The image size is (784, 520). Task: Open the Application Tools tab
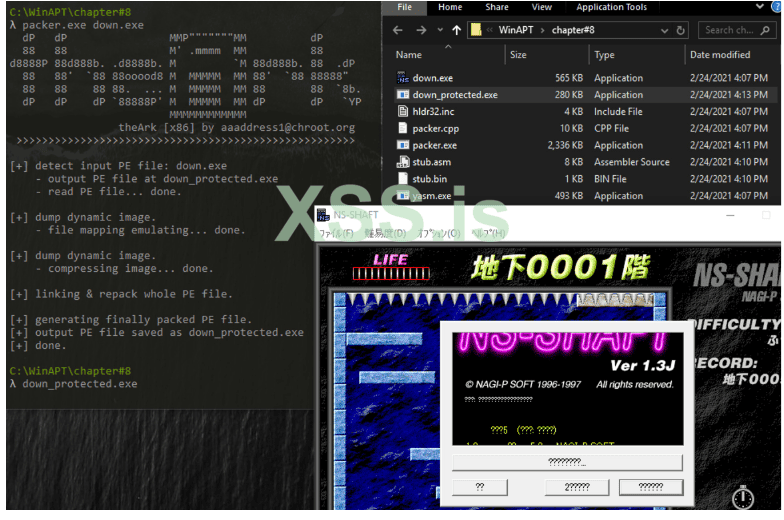(611, 7)
